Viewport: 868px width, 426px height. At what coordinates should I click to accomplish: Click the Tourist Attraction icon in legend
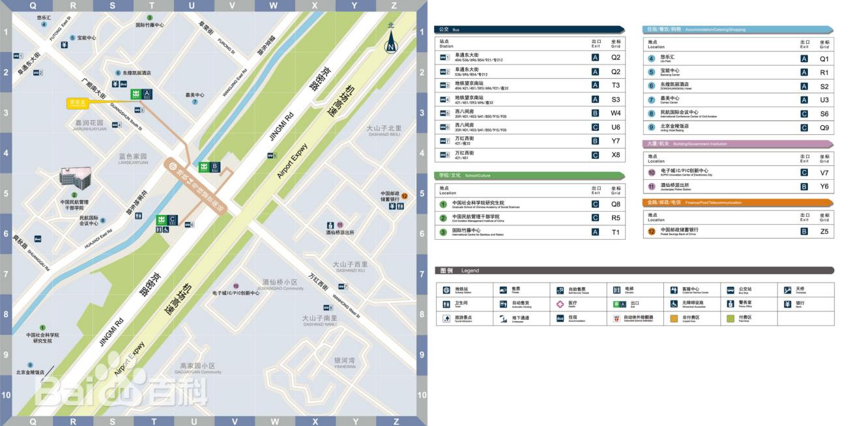[446, 319]
